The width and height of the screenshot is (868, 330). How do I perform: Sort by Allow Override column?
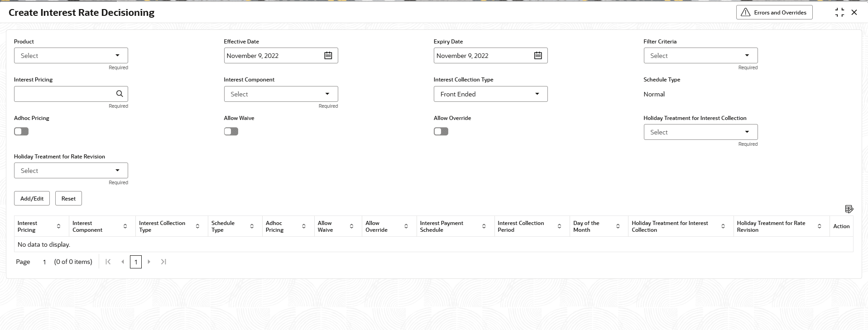(406, 226)
